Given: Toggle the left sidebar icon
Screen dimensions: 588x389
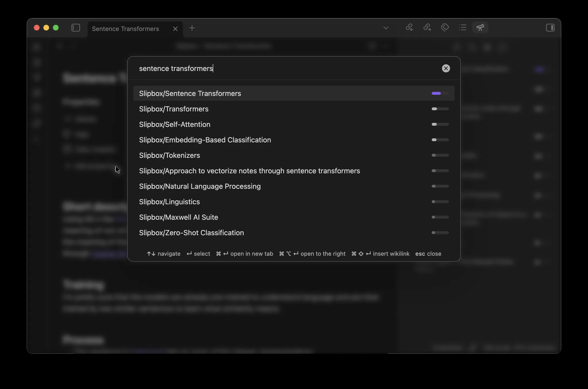Looking at the screenshot, I should [76, 28].
